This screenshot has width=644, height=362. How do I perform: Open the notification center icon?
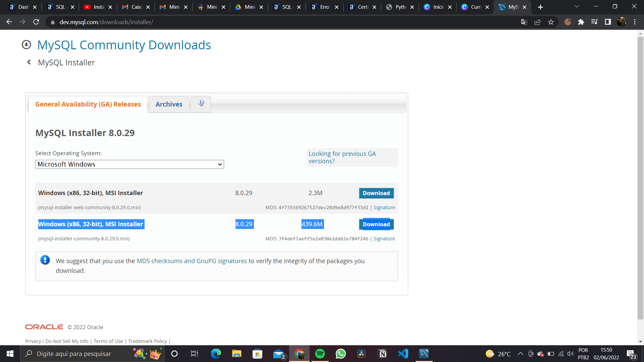[631, 354]
